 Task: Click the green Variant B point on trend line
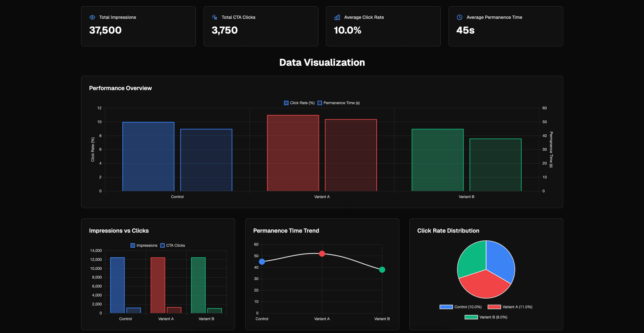pyautogui.click(x=382, y=270)
